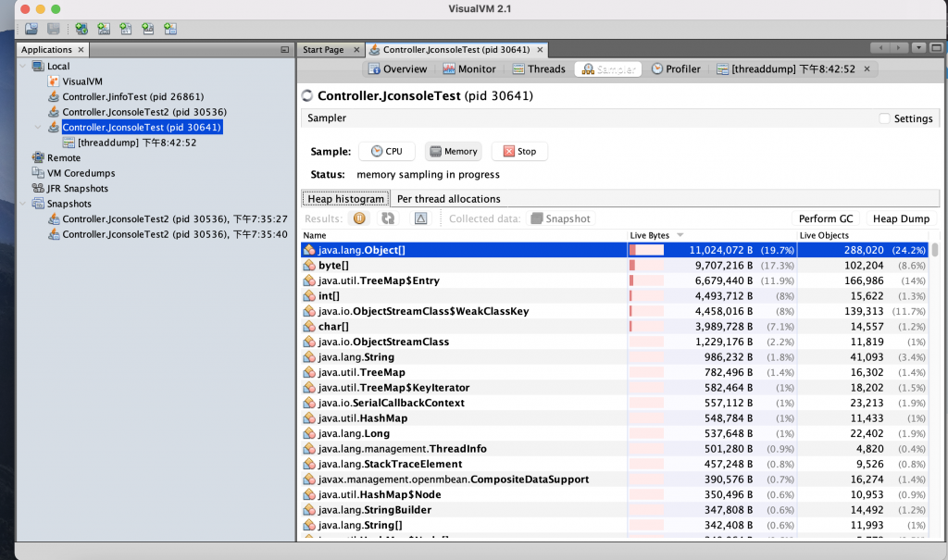Select the JFR Snapshots node
This screenshot has width=948, height=560.
[x=78, y=188]
